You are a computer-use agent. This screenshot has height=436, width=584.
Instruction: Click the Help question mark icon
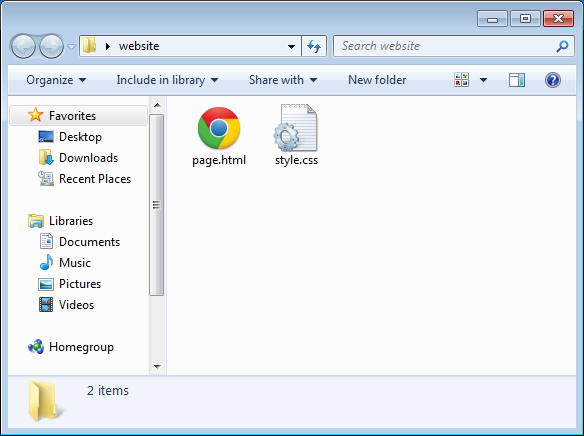[553, 80]
